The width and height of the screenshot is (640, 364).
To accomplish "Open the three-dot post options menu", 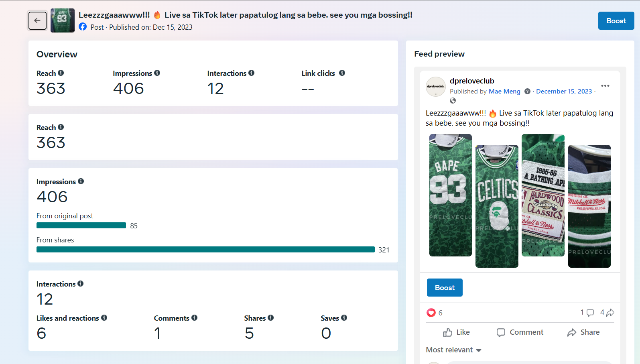I will 605,85.
